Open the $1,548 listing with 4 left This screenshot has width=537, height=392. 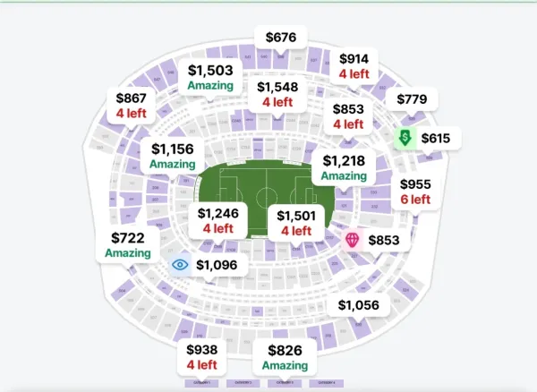pos(277,94)
